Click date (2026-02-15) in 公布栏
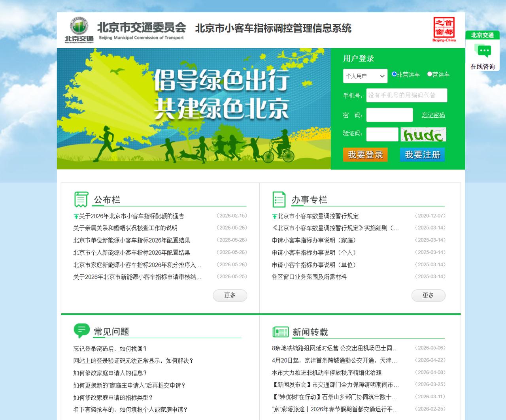Screen dimensions: 506x420 (232, 216)
